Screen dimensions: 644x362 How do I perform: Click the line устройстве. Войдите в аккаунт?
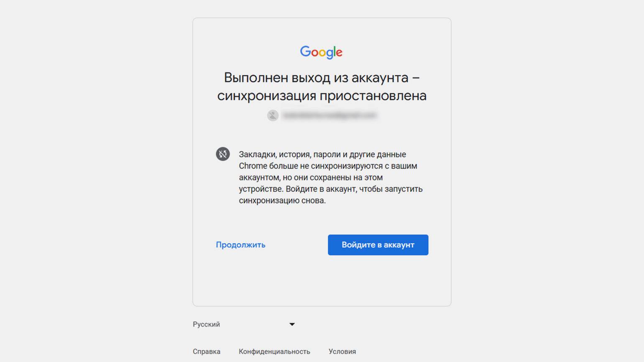coord(331,189)
